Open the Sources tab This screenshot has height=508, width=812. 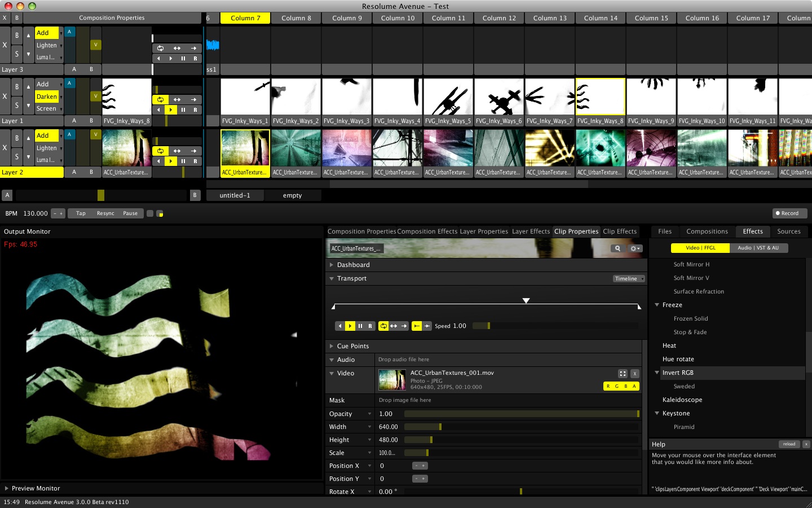click(x=788, y=231)
